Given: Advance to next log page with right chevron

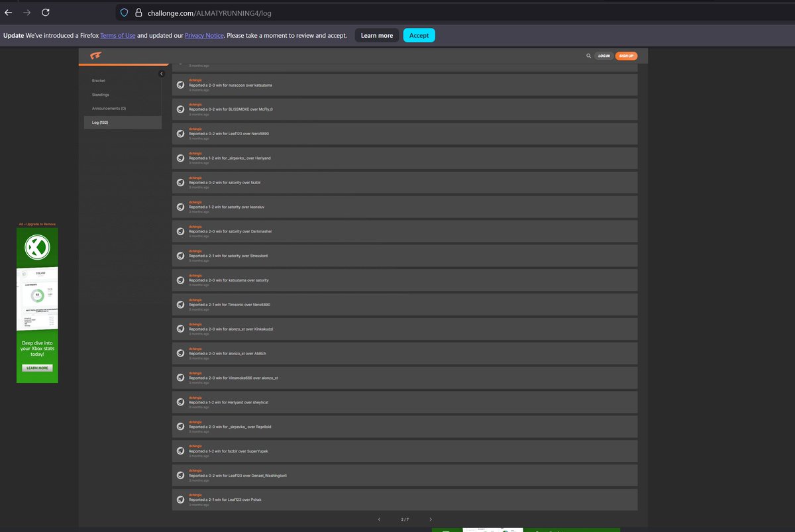Looking at the screenshot, I should (431, 519).
